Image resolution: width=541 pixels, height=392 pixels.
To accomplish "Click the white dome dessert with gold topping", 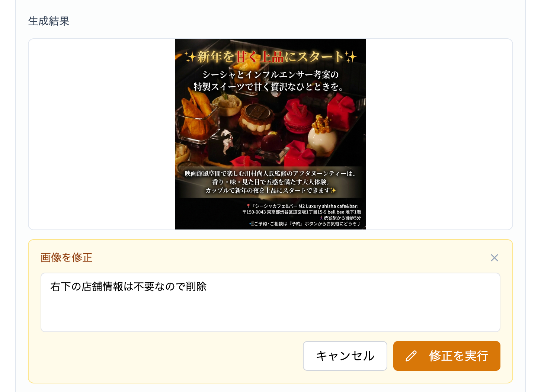I will [x=322, y=135].
